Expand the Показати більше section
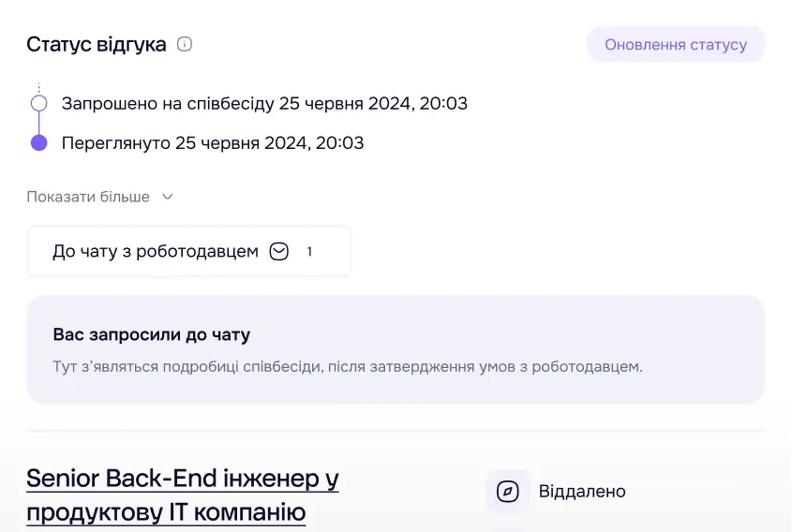 (x=100, y=197)
